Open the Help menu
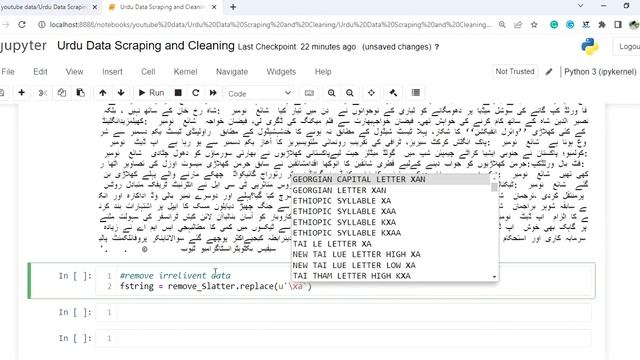The width and height of the screenshot is (640, 360). click(x=323, y=72)
